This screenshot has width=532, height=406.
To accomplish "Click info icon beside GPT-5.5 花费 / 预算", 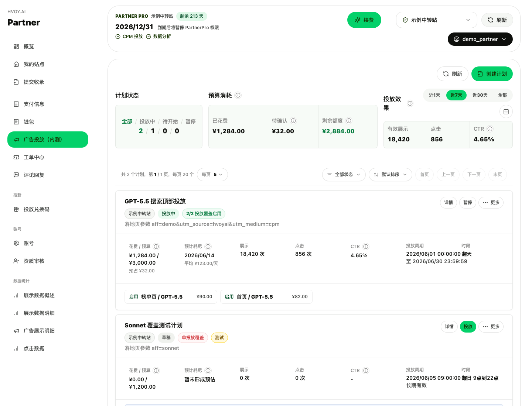I will tap(156, 247).
